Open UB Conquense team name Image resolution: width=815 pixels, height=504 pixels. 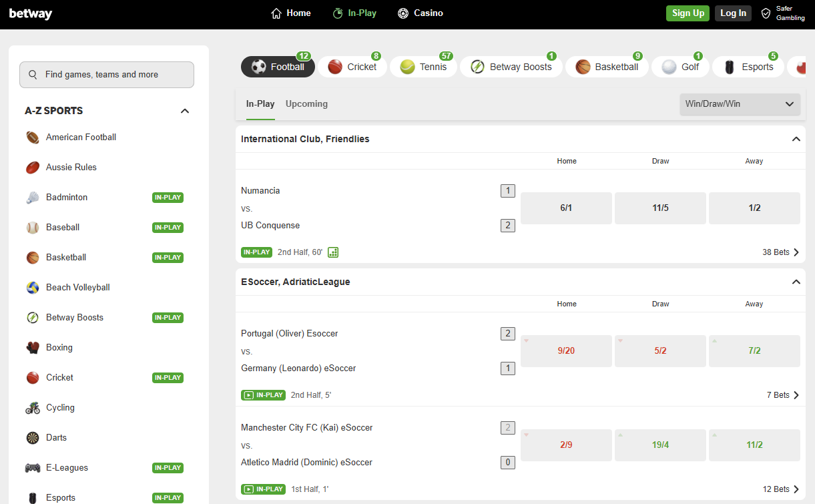tap(270, 226)
